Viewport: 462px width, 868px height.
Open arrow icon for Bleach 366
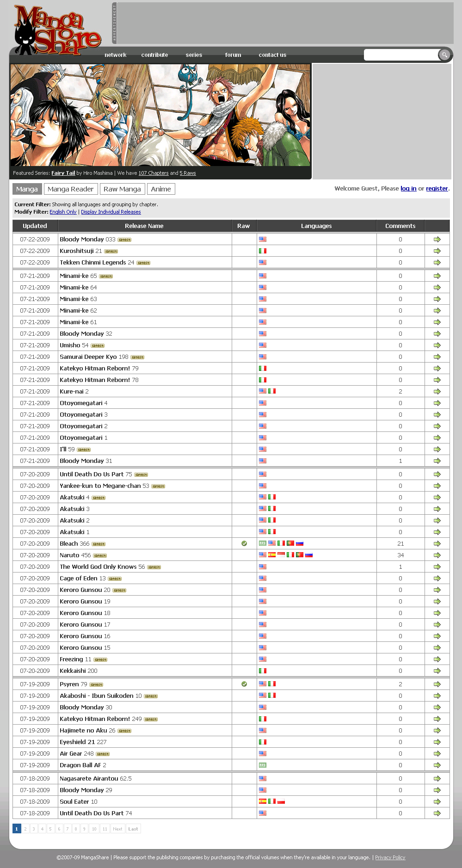[437, 544]
